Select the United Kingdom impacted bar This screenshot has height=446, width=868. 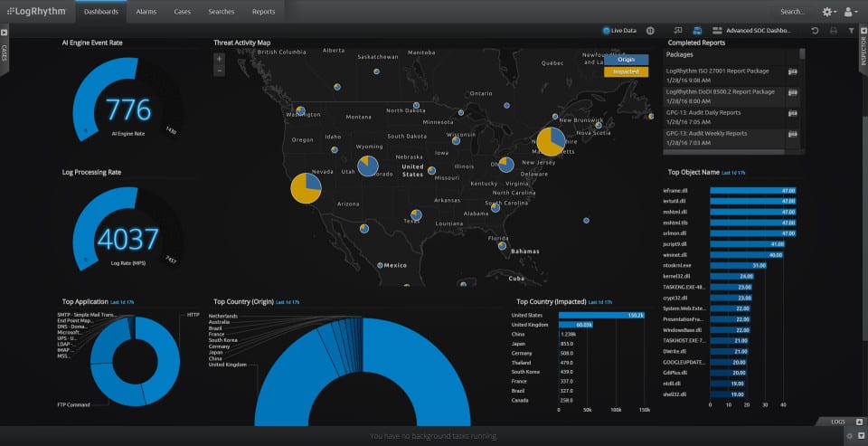coord(576,325)
